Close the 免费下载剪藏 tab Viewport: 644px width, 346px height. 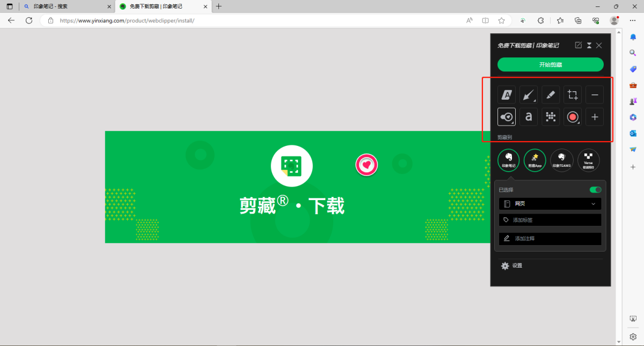tap(206, 6)
